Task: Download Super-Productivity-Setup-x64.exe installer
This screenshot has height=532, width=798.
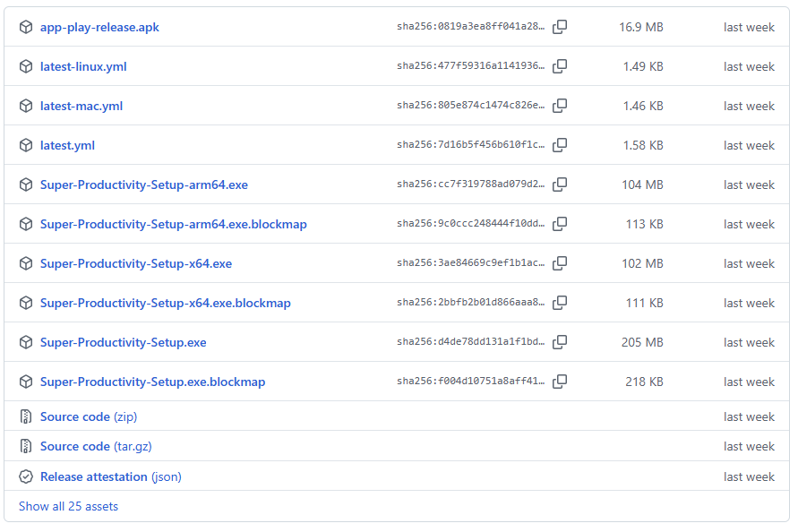Action: click(136, 263)
